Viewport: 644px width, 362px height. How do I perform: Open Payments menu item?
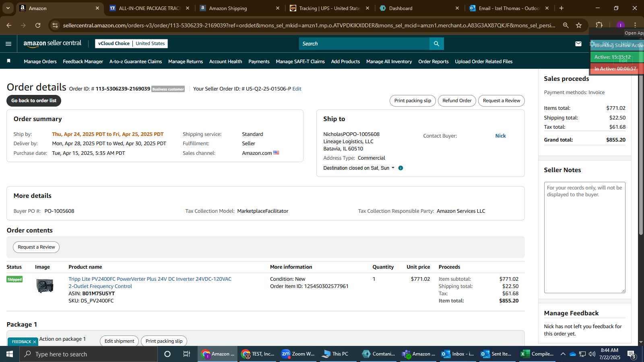259,62
